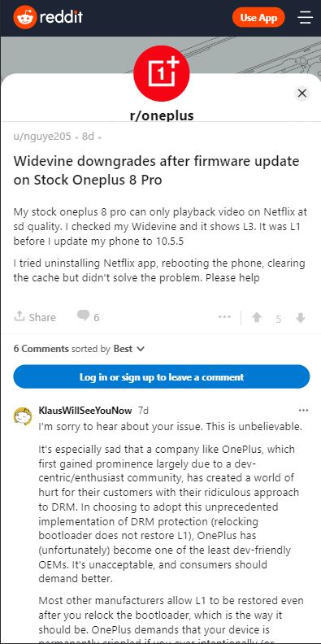Screen dimensions: 321x644
Task: Downvote the Widevine post
Action: coord(301,317)
